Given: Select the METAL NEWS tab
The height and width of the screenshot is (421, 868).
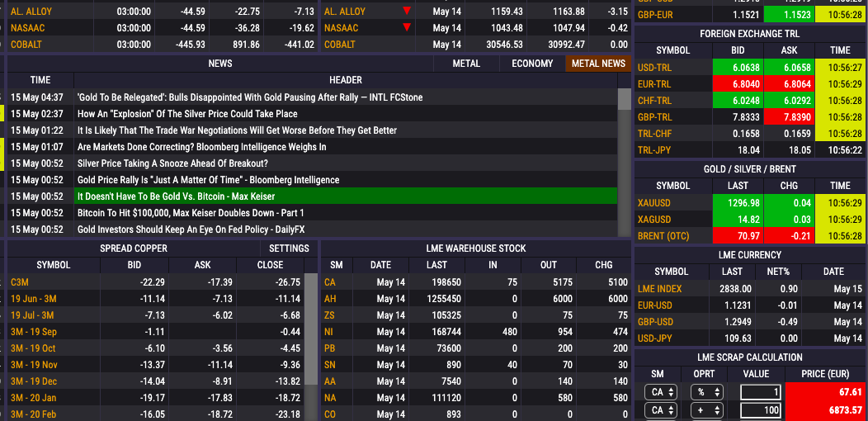Looking at the screenshot, I should [x=598, y=64].
